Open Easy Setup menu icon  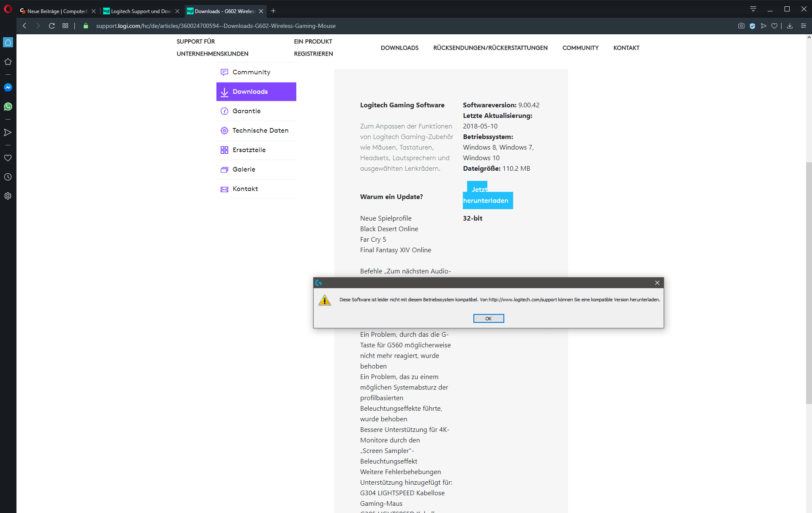(804, 26)
